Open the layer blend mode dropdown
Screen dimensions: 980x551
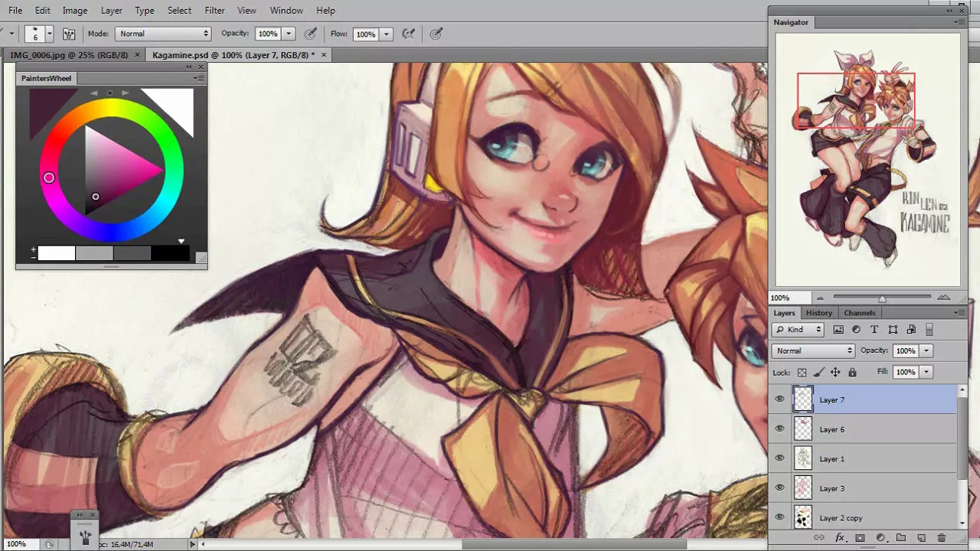point(813,350)
